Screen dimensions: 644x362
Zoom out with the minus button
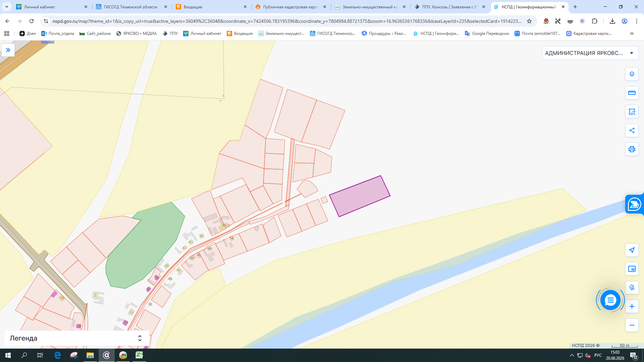pos(632,325)
